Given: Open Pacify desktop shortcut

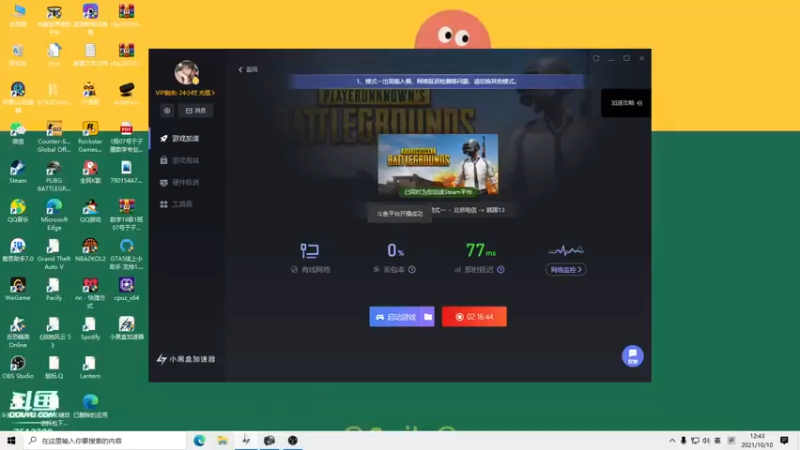Looking at the screenshot, I should [54, 289].
